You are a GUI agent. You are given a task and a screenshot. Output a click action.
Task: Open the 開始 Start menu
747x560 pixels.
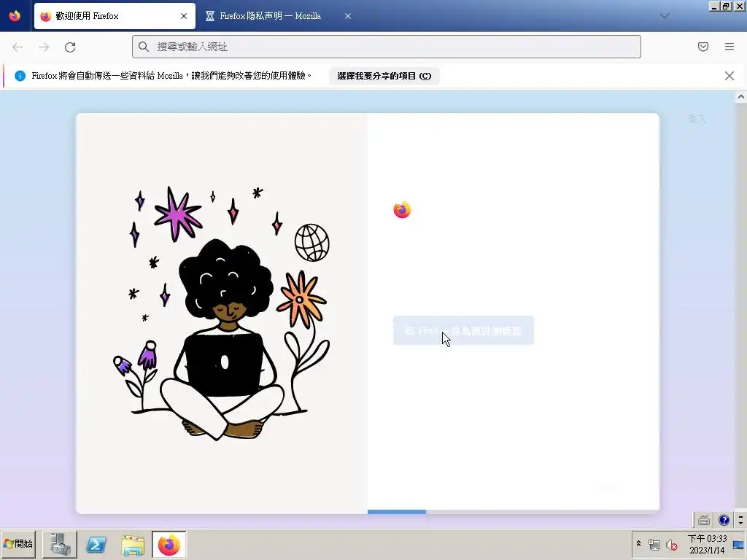click(x=18, y=544)
